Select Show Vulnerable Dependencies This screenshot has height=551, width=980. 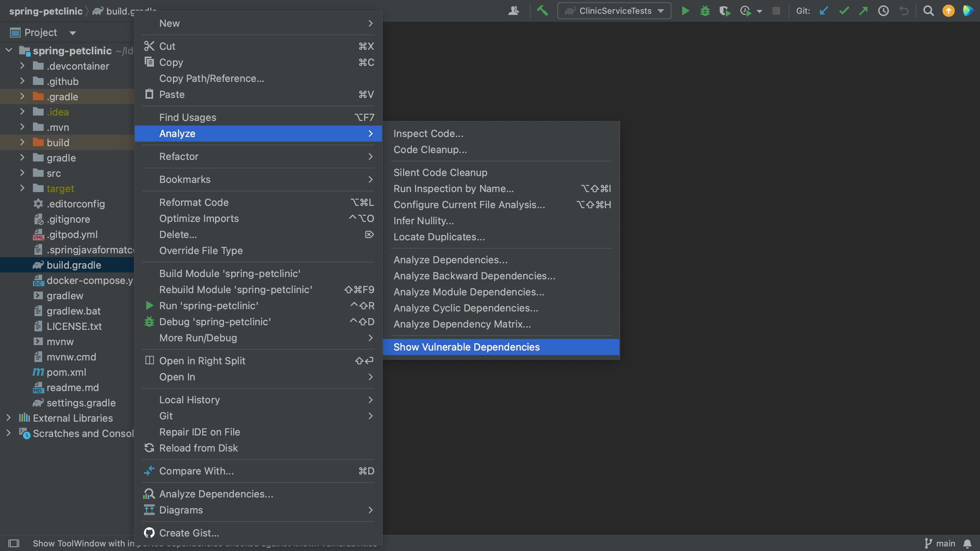pyautogui.click(x=466, y=347)
